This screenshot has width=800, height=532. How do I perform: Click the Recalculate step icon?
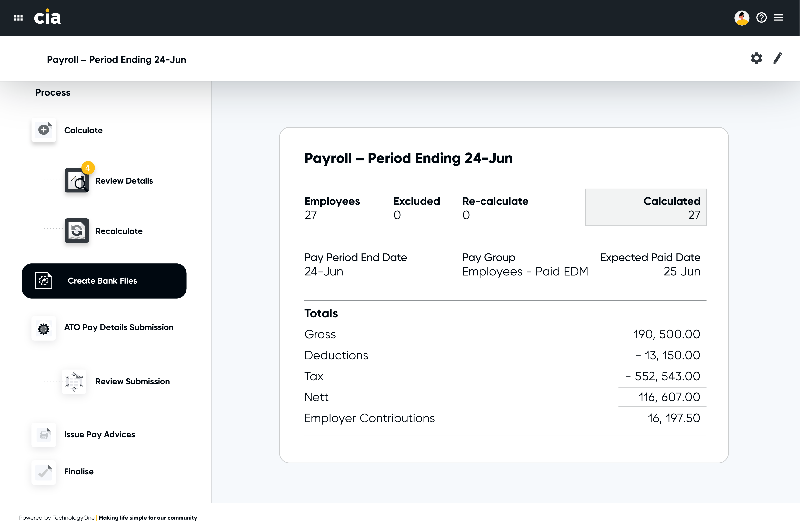click(x=77, y=231)
